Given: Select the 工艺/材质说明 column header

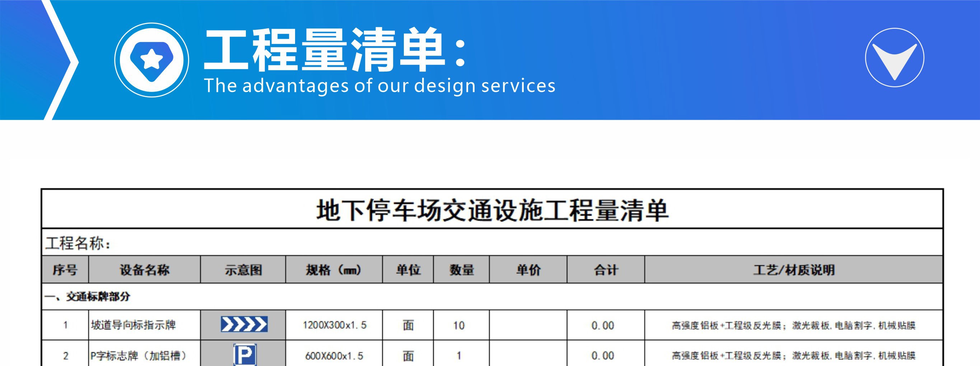Looking at the screenshot, I should pyautogui.click(x=794, y=270).
